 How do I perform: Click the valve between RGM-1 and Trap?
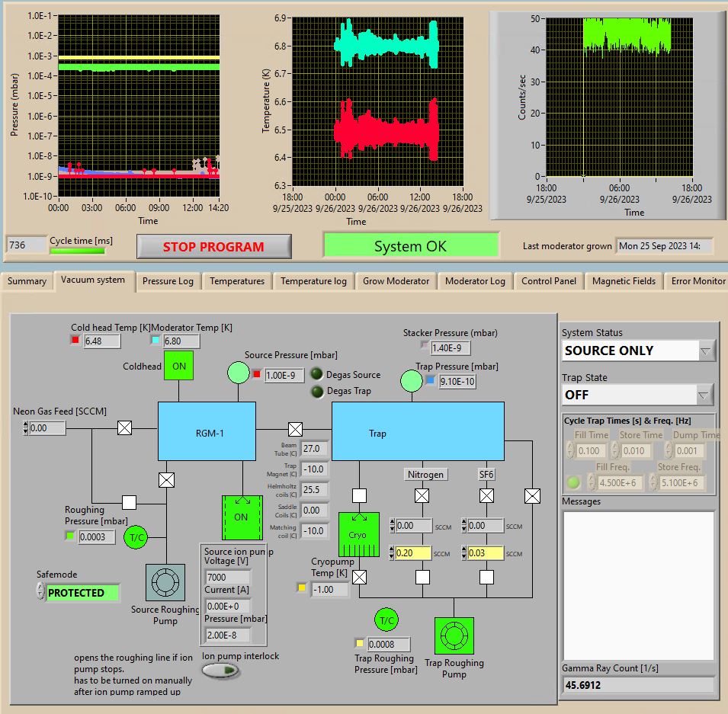pos(295,429)
